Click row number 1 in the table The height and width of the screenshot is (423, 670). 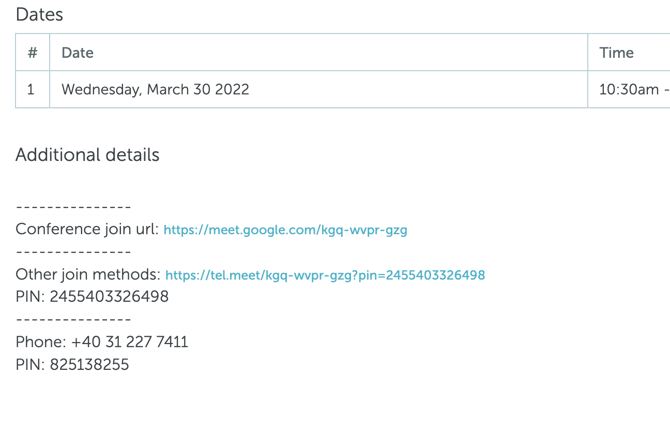pyautogui.click(x=31, y=90)
